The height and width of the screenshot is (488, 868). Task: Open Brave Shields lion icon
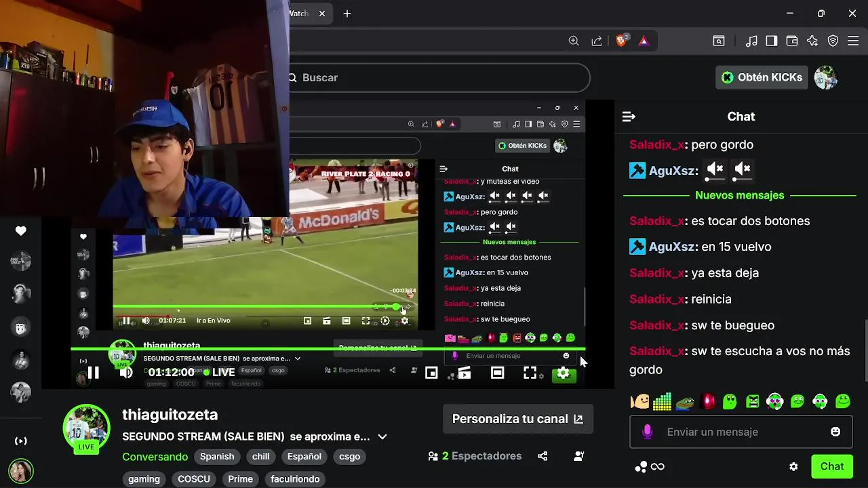click(x=621, y=41)
